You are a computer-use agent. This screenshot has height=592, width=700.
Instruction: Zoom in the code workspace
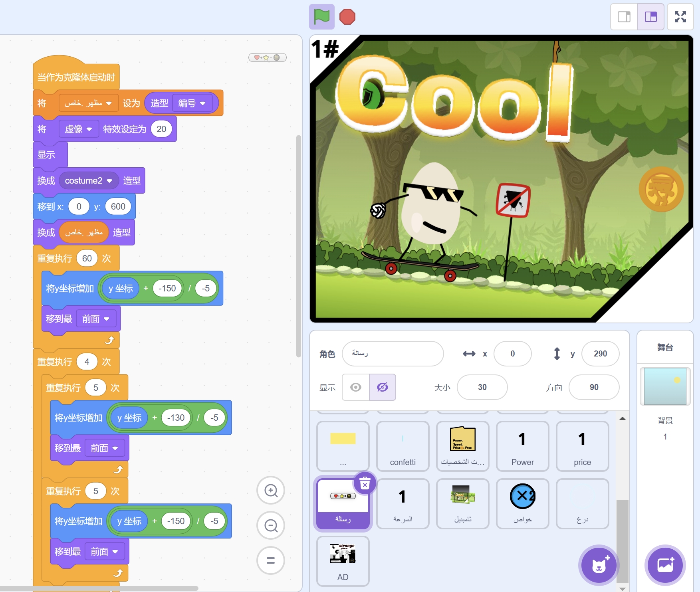click(271, 490)
